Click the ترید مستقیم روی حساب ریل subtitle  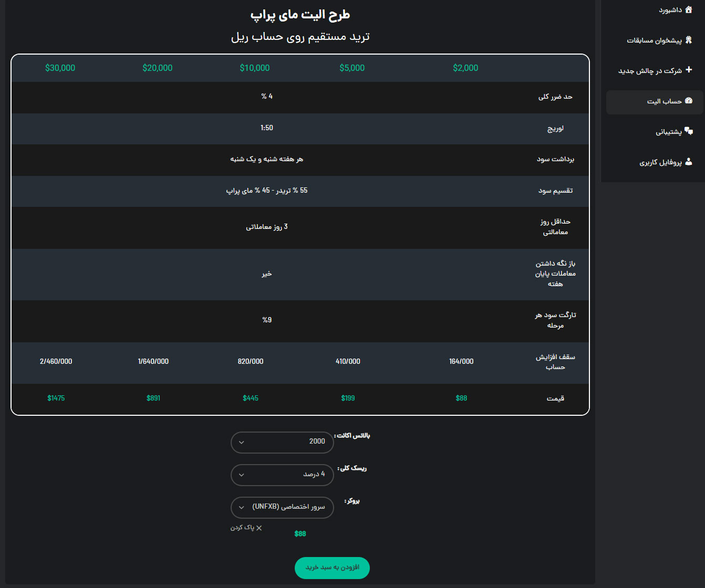click(x=300, y=37)
